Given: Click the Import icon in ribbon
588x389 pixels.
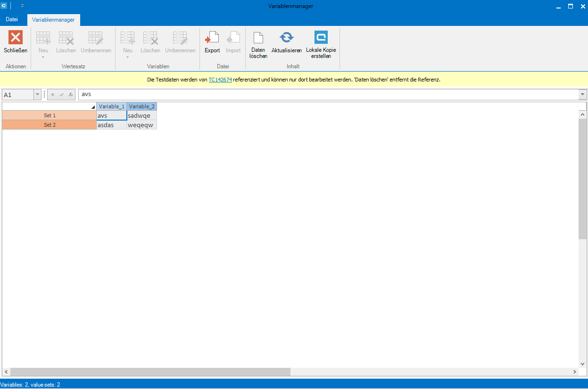Looking at the screenshot, I should (233, 38).
